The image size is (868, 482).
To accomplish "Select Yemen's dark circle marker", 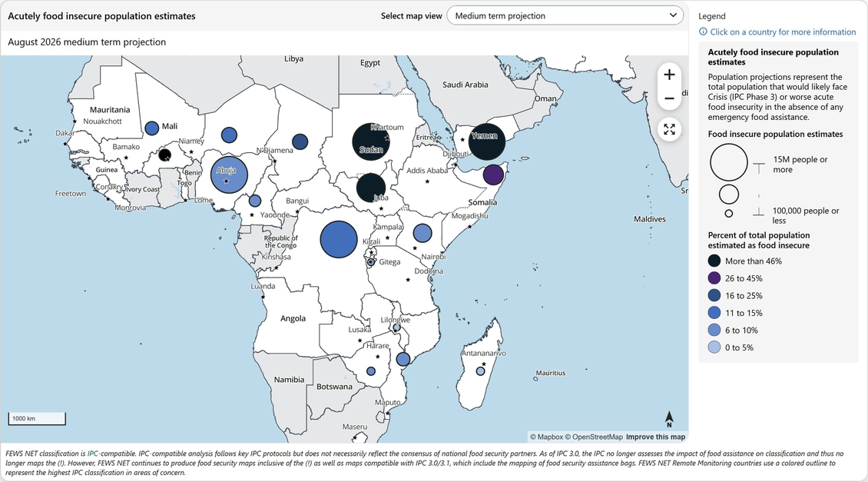I will (x=487, y=141).
